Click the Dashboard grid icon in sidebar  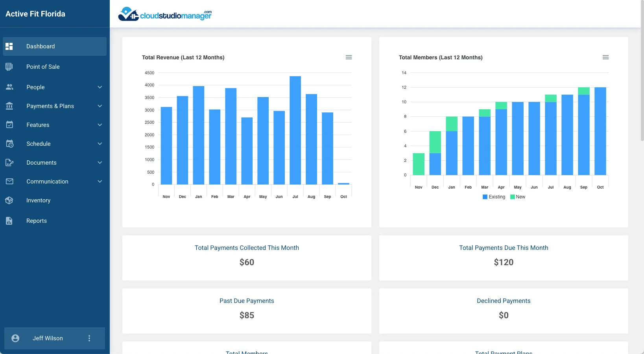[9, 46]
